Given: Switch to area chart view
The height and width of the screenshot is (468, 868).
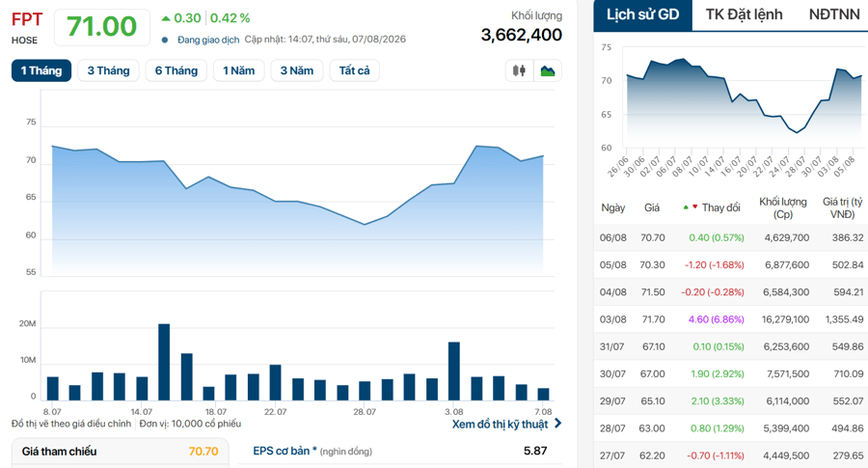Looking at the screenshot, I should [x=548, y=70].
